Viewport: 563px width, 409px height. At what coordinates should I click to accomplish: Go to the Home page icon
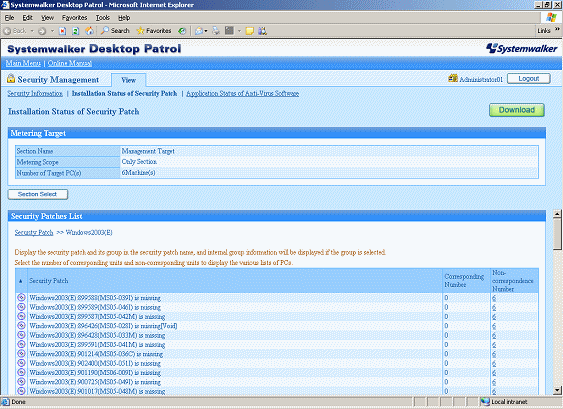pyautogui.click(x=89, y=31)
